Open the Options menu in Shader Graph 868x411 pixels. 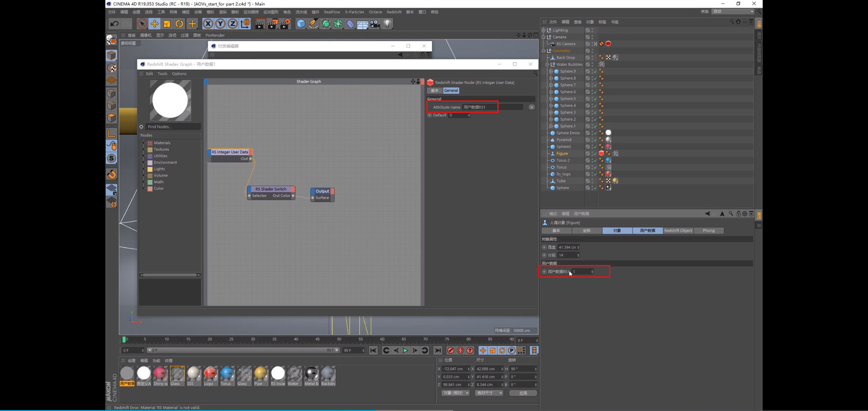point(179,74)
